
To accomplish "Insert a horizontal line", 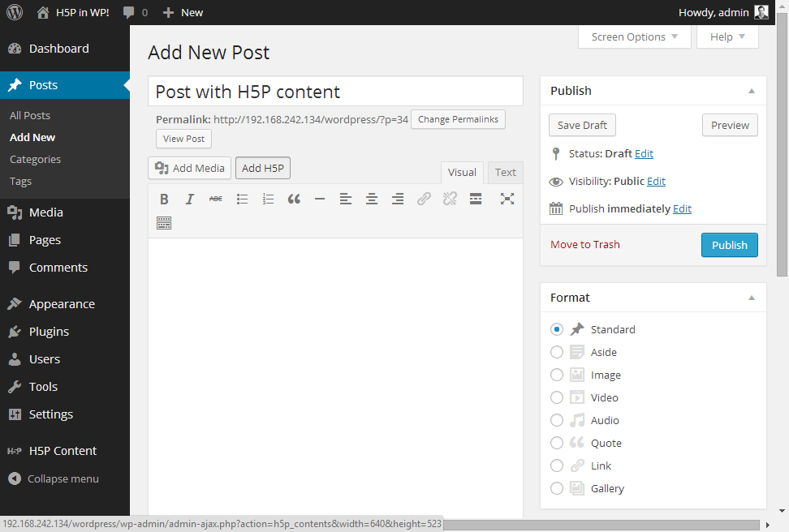I will [320, 199].
